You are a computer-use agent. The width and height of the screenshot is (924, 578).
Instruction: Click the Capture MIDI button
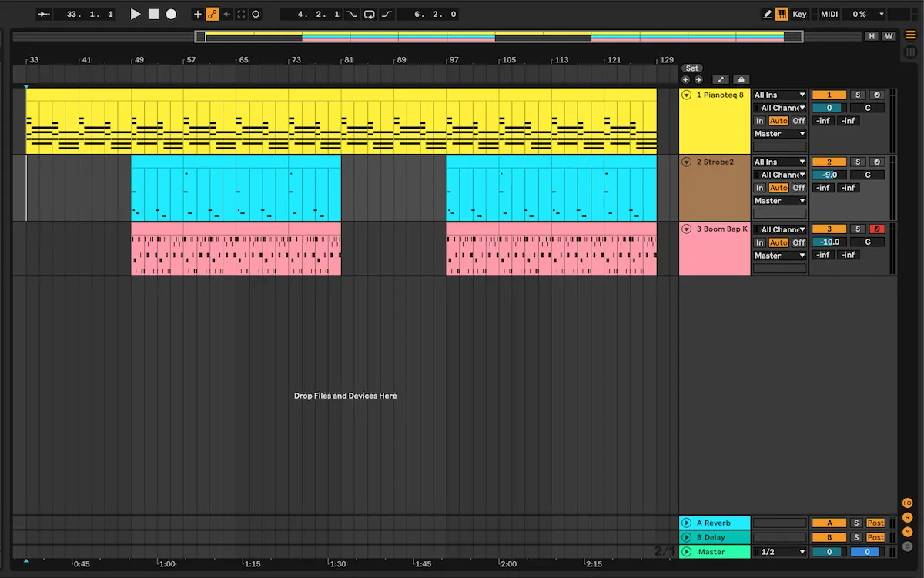point(241,14)
